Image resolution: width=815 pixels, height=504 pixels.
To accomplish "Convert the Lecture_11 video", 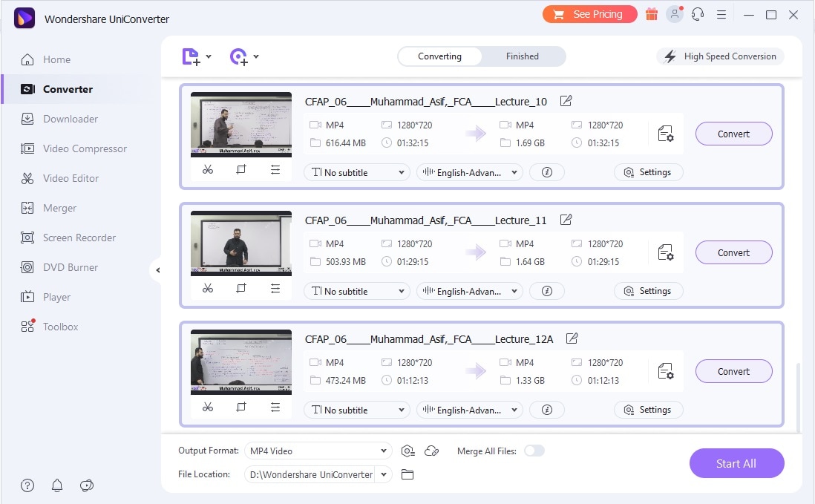I will (733, 252).
